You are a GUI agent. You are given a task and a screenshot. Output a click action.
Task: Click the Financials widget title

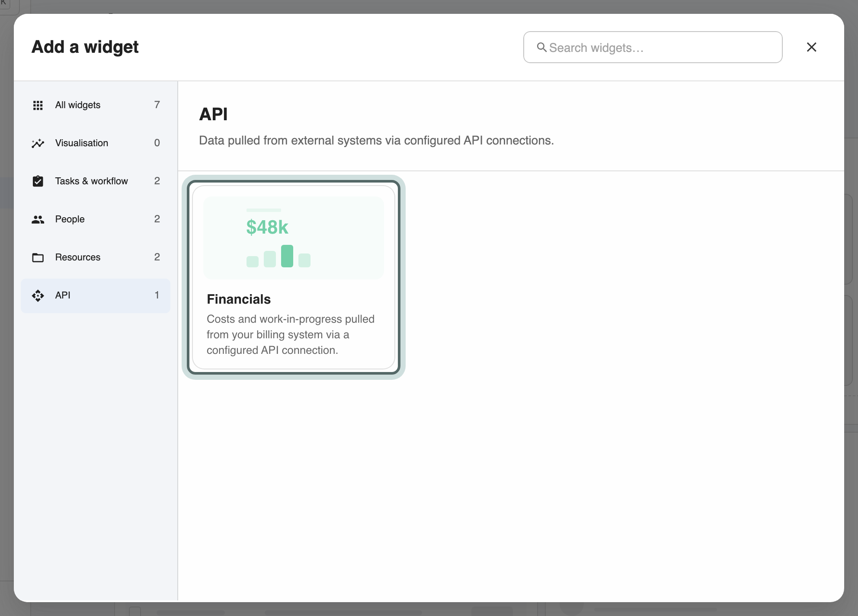(x=239, y=299)
